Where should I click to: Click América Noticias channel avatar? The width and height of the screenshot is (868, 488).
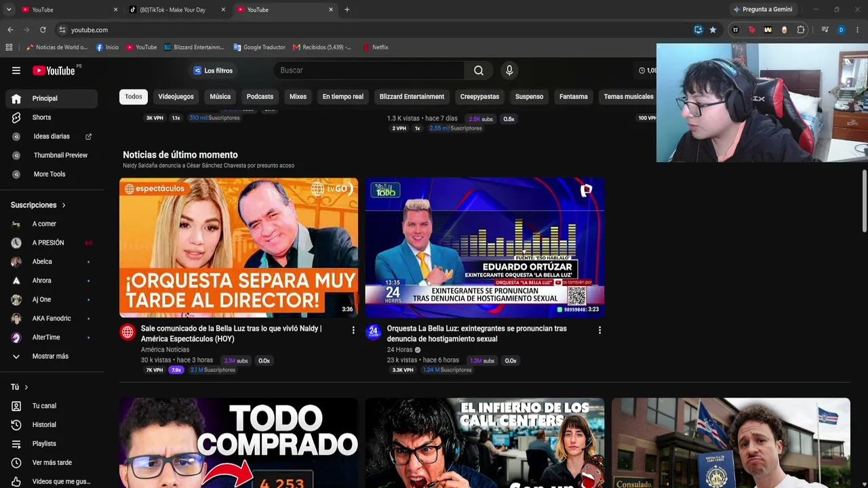click(x=127, y=331)
